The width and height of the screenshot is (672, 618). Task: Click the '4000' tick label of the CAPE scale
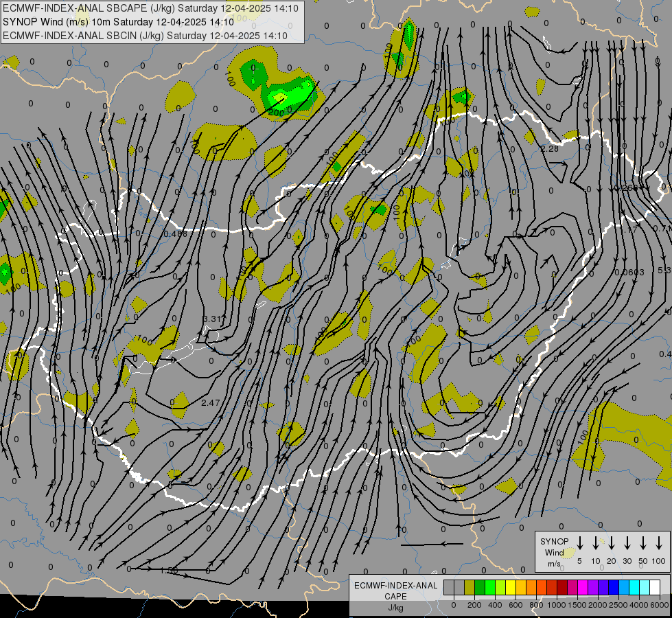[638, 605]
